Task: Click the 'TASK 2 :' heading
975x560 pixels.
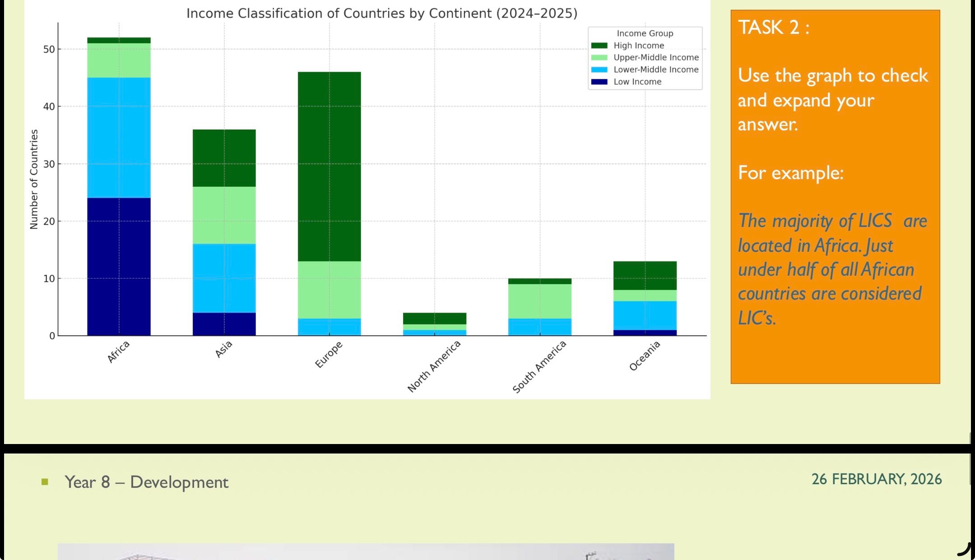Action: (774, 28)
